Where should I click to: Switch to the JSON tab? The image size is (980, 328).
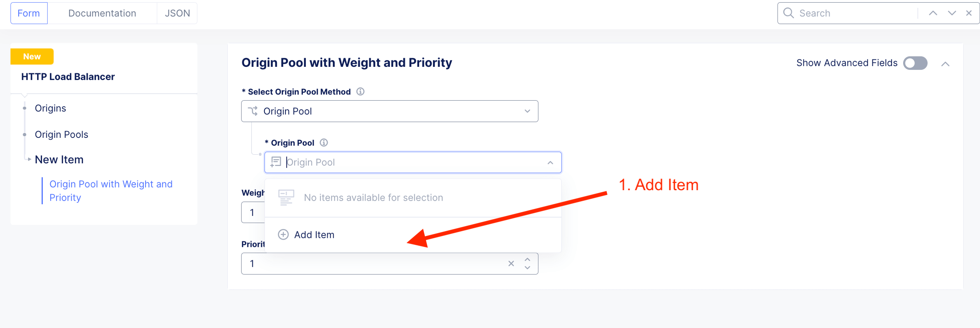(178, 13)
